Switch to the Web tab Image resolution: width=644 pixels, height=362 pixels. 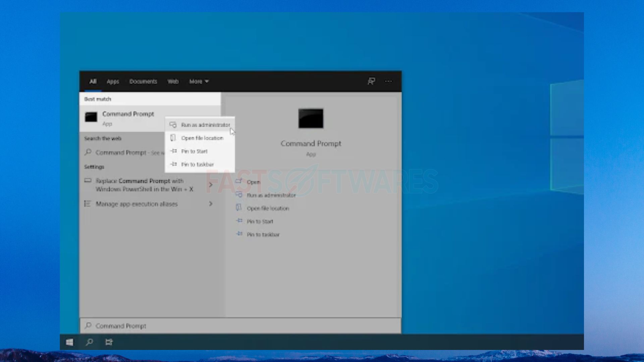pyautogui.click(x=173, y=81)
